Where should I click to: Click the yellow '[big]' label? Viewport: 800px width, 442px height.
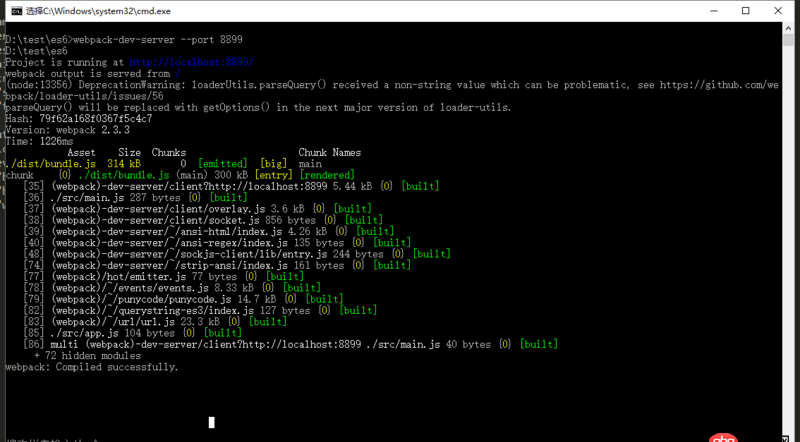[273, 164]
